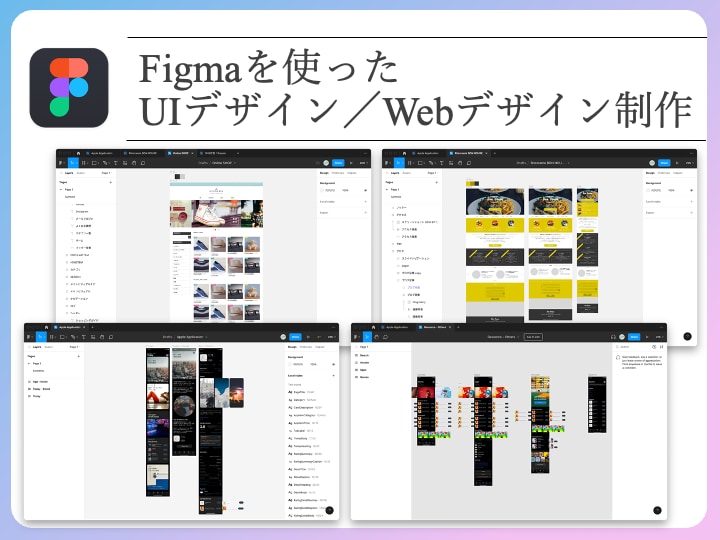The image size is (720, 540).
Task: Select the Rectangle shape tool in the sneaker shop window
Action: (95, 163)
